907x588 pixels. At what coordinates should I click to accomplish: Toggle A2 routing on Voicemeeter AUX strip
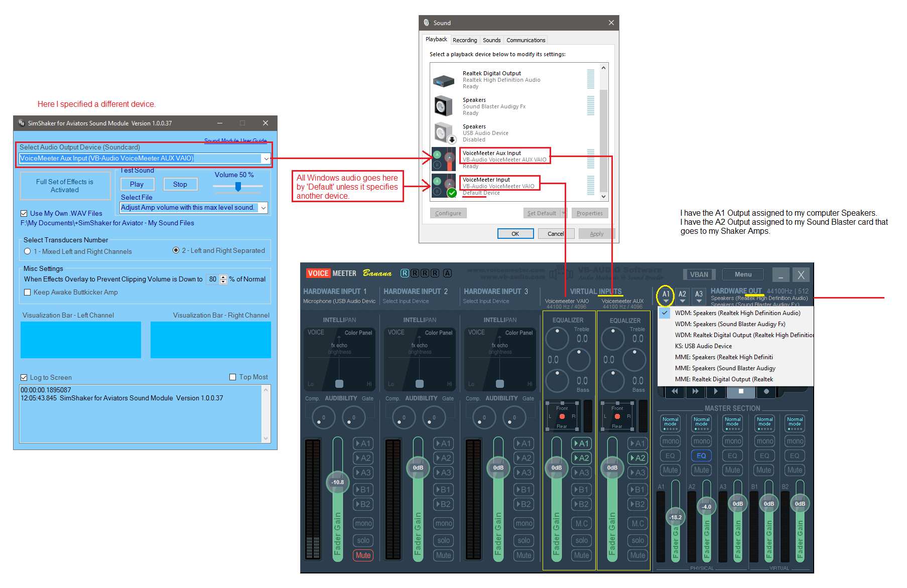point(638,458)
